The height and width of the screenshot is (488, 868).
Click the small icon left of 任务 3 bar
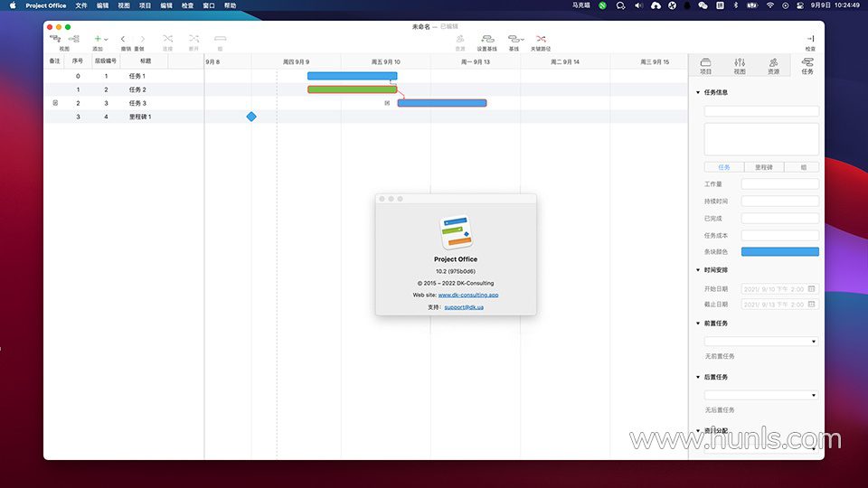387,103
